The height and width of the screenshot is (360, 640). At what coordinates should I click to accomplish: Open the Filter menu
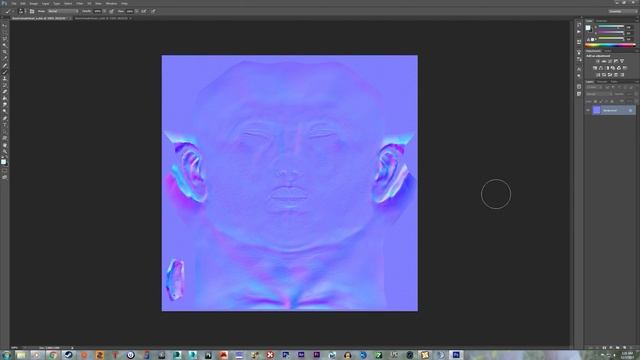80,3
